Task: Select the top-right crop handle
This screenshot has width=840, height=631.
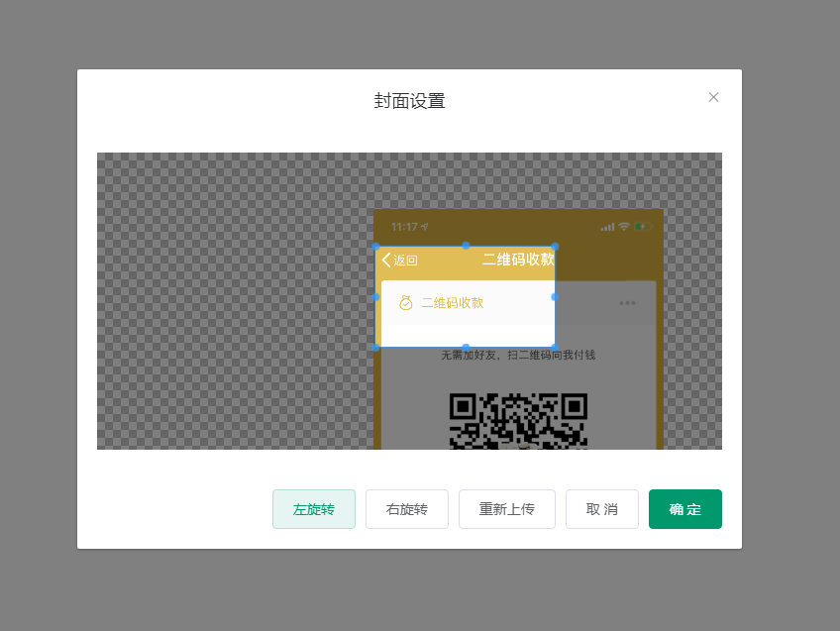Action: (555, 247)
